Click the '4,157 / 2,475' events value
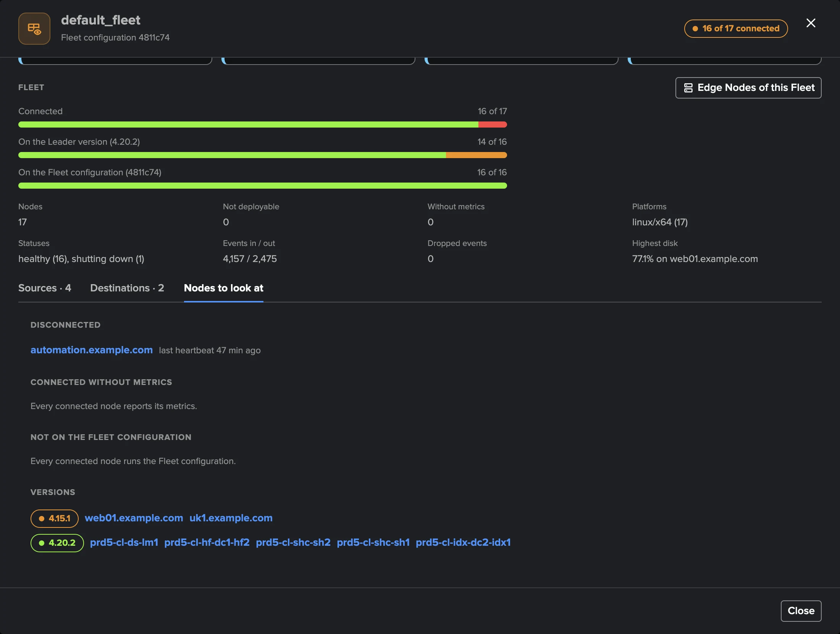The height and width of the screenshot is (634, 840). click(250, 259)
